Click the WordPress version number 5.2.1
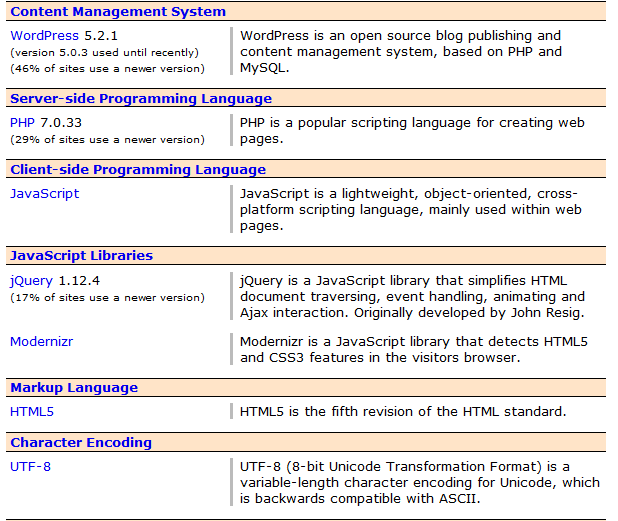 click(101, 36)
